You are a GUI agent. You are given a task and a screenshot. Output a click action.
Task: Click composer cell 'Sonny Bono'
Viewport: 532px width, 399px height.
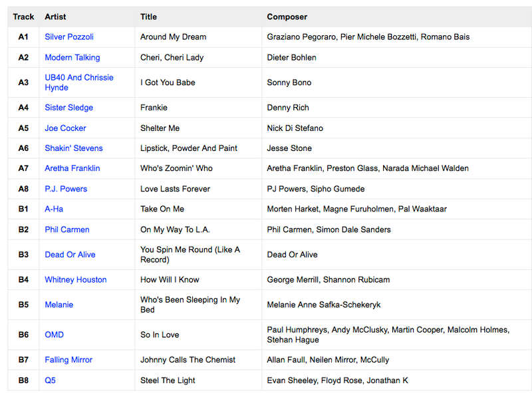(x=289, y=82)
